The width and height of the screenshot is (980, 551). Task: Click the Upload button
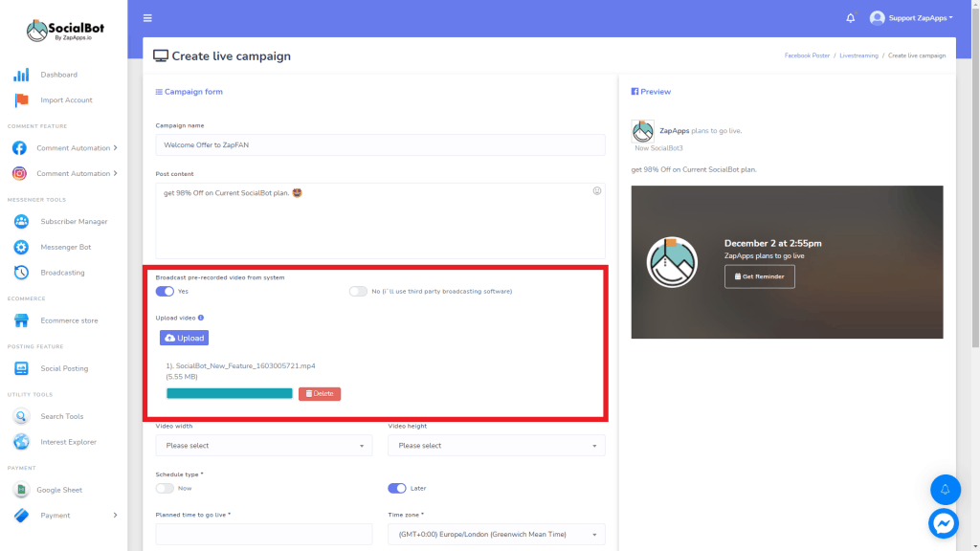click(185, 338)
